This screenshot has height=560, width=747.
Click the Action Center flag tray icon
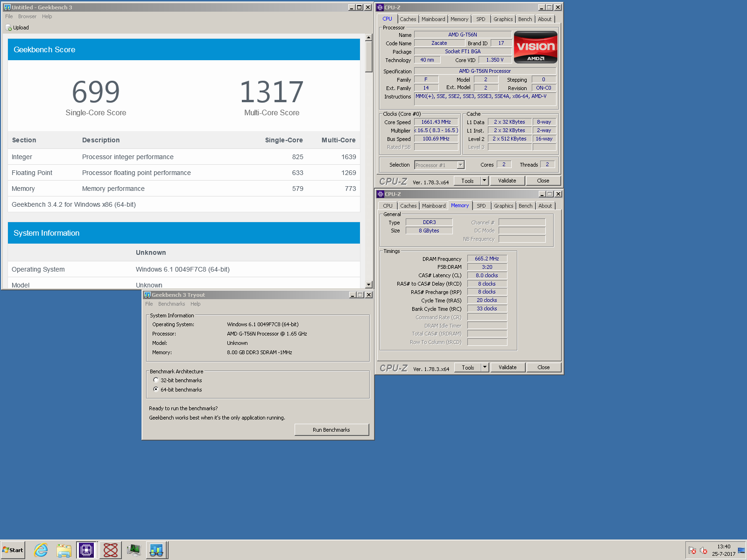point(692,550)
